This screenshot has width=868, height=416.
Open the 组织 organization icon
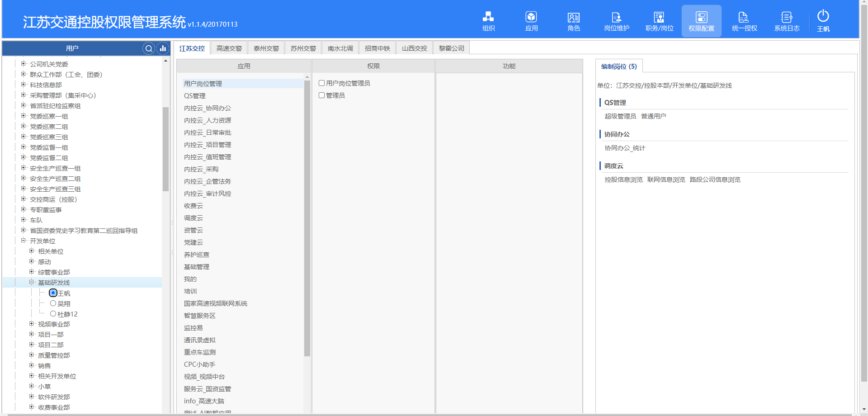coord(488,21)
